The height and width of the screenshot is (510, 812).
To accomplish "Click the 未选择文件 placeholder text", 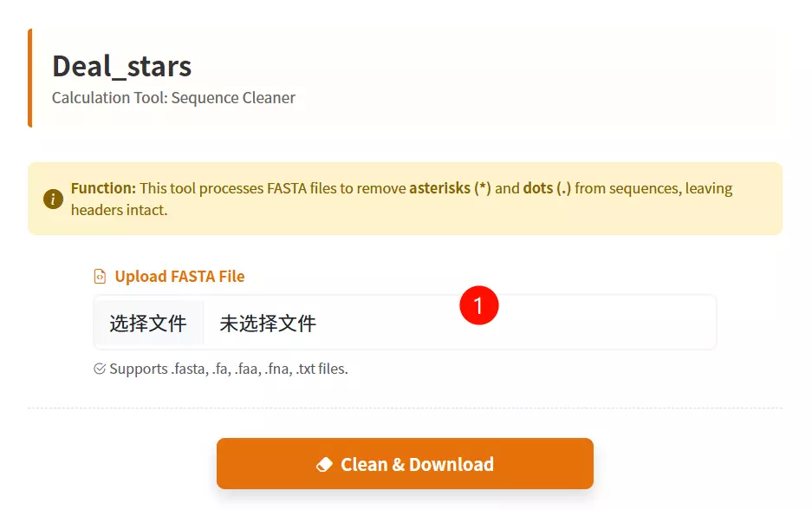I will 269,322.
